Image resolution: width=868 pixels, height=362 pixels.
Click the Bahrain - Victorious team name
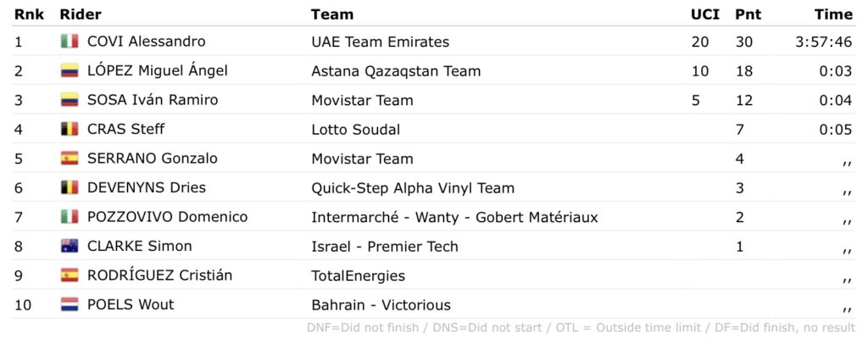pos(381,305)
